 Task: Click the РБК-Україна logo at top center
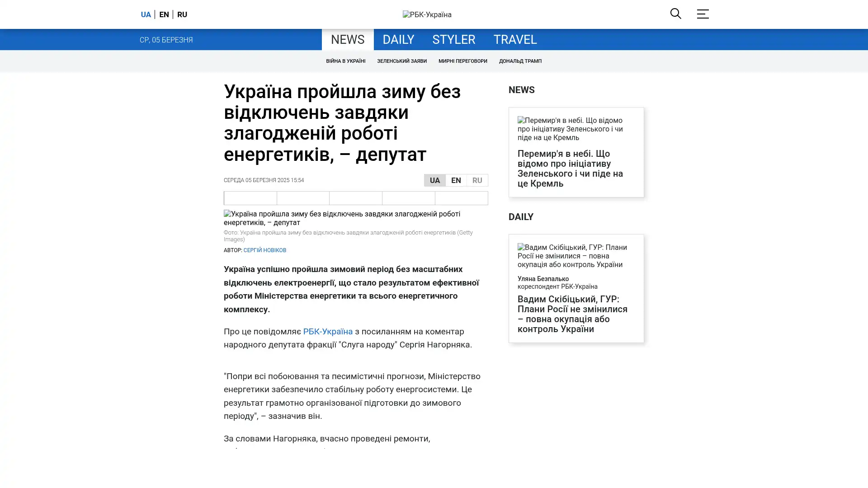(x=427, y=14)
